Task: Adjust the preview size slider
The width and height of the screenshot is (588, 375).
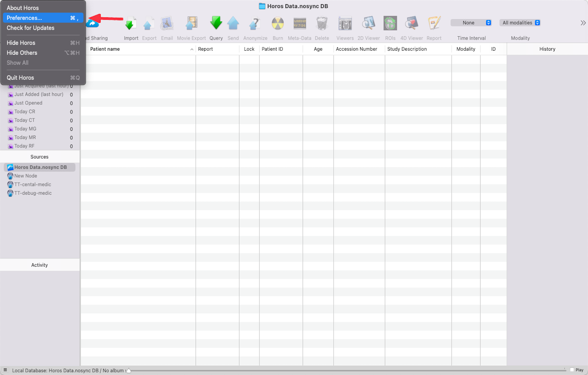Action: (128, 370)
